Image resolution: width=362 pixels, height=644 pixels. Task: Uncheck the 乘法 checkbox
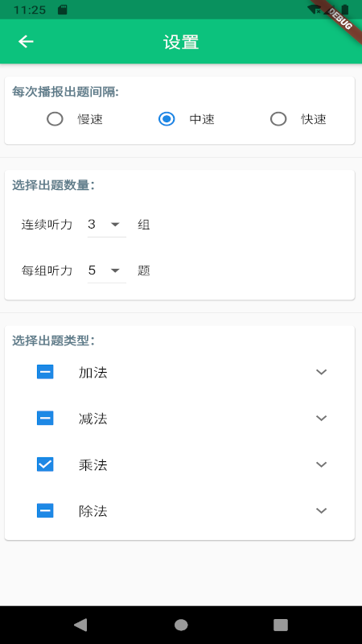[45, 464]
